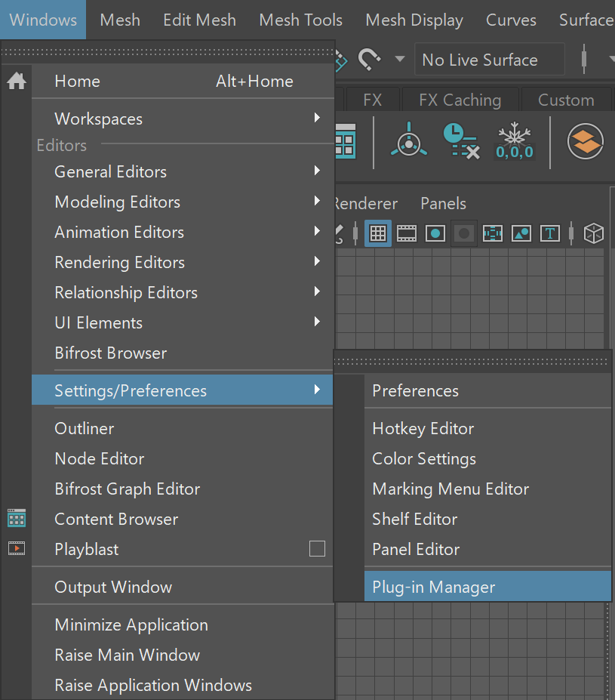The image size is (615, 700).
Task: Choose Playblast from the menu
Action: (170, 549)
